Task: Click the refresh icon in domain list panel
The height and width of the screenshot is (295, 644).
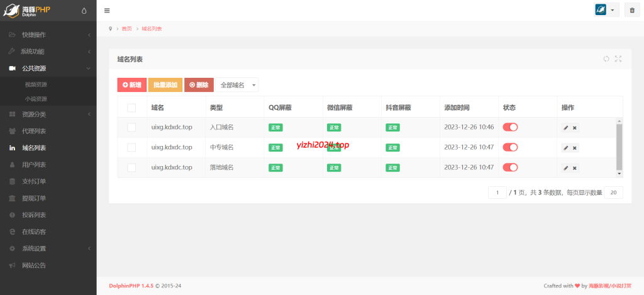Action: coord(606,59)
